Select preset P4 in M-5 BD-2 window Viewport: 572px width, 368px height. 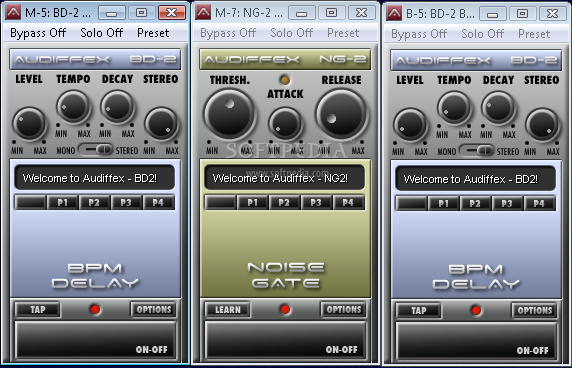point(158,202)
